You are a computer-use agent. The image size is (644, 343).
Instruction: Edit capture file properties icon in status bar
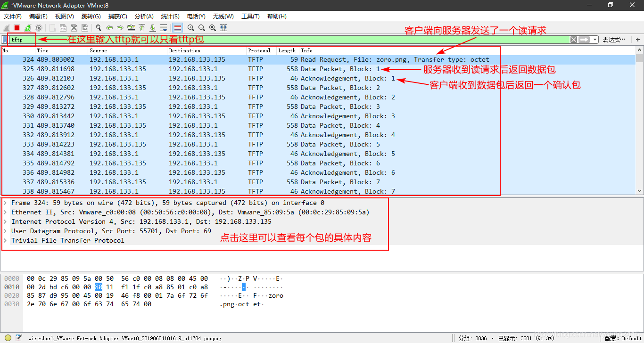18,338
